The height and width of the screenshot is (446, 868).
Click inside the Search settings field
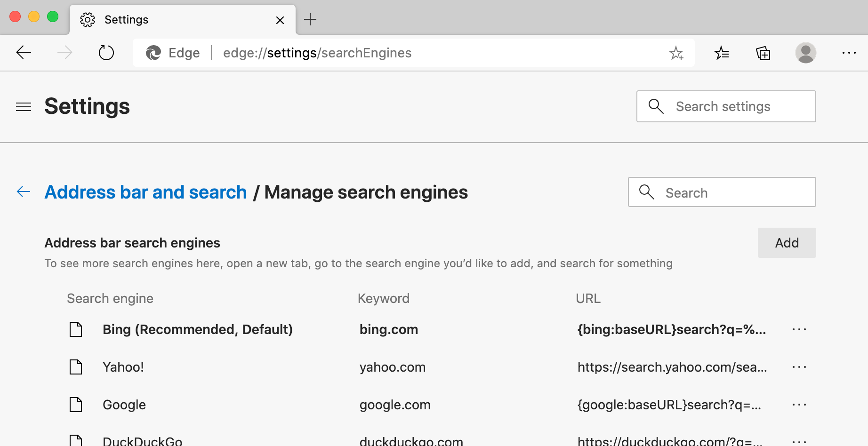click(x=726, y=106)
